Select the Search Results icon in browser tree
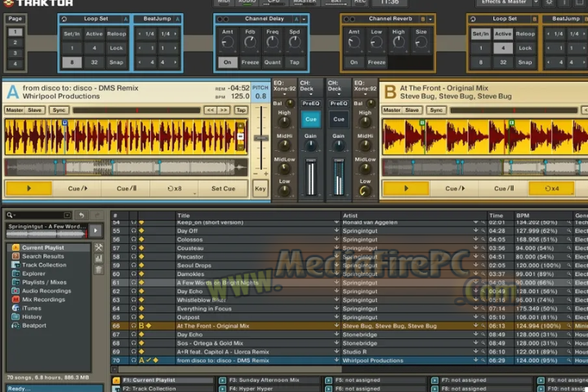 click(16, 256)
